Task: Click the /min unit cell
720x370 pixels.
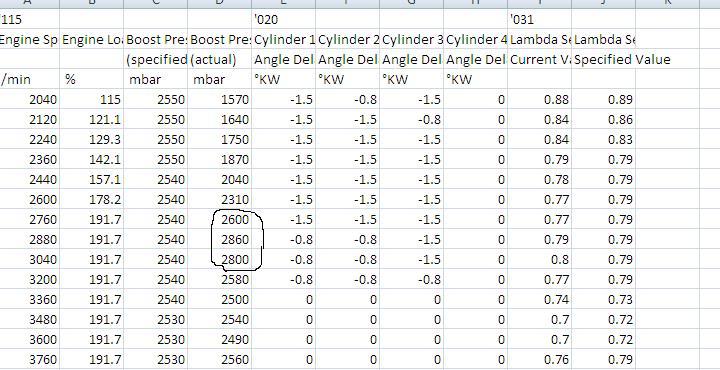Action: pos(29,79)
